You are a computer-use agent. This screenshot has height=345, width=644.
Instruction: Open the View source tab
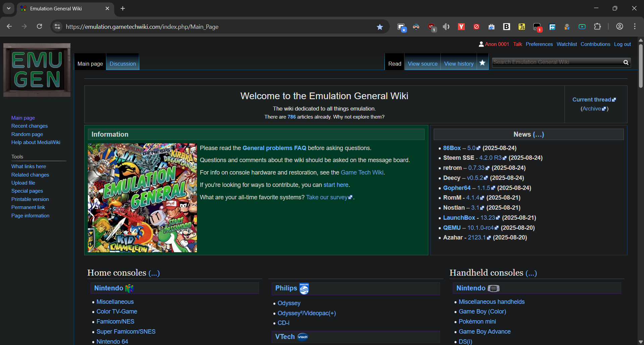point(423,63)
